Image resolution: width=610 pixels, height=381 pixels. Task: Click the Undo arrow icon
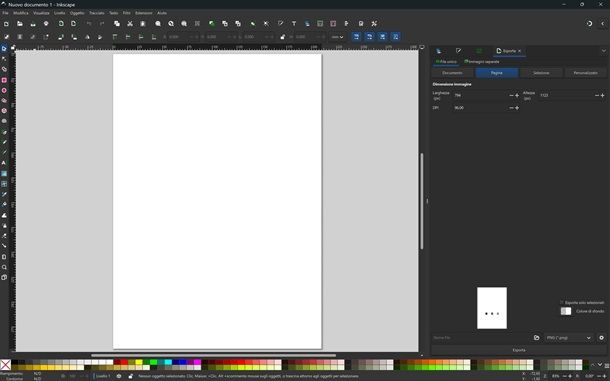click(x=89, y=24)
